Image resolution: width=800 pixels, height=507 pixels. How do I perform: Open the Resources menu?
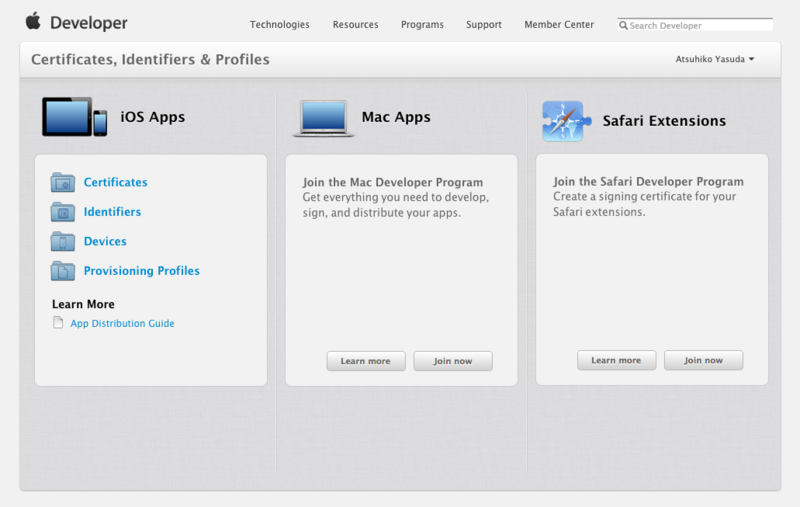(x=356, y=24)
